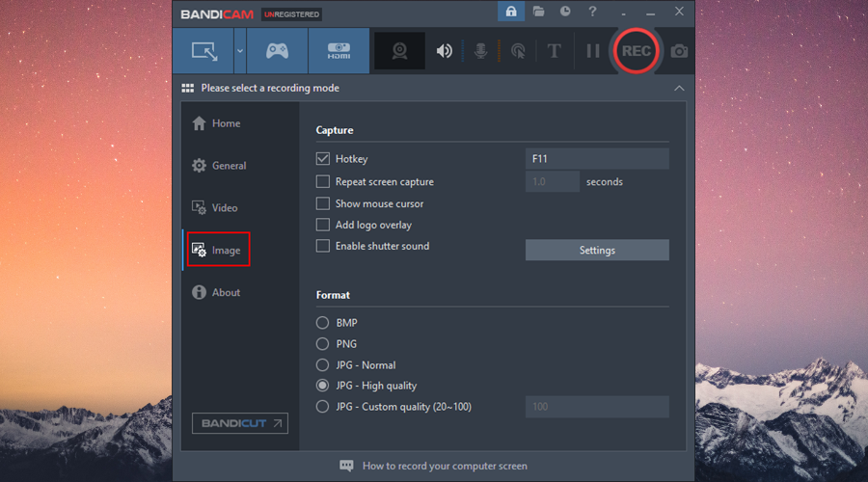Click the pause recording icon
Screen dimensions: 868x482
(593, 51)
